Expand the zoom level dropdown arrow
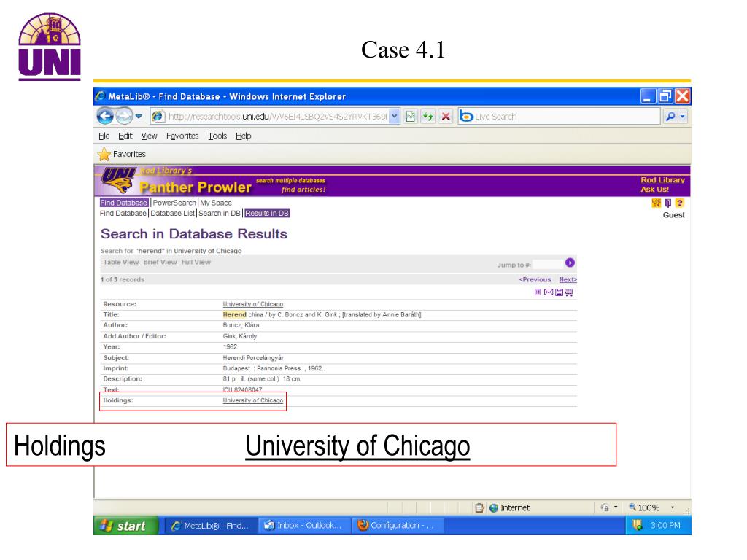Image resolution: width=747 pixels, height=560 pixels. click(672, 507)
